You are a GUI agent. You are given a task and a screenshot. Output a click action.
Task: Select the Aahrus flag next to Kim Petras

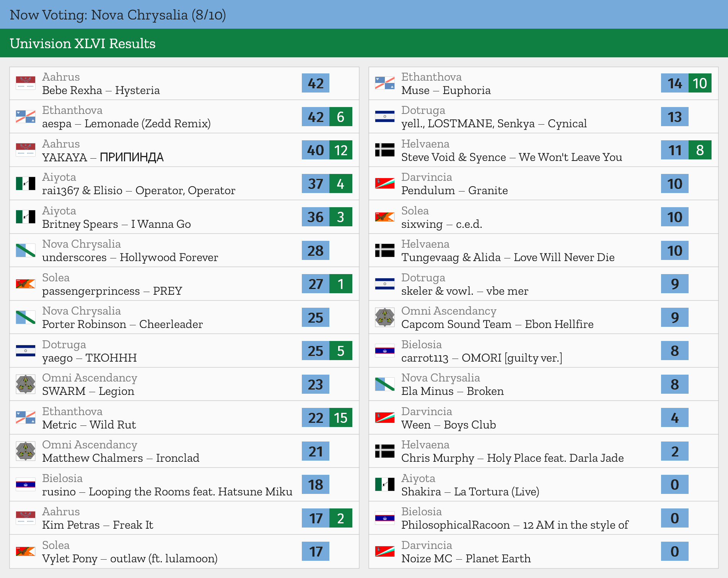pos(26,518)
